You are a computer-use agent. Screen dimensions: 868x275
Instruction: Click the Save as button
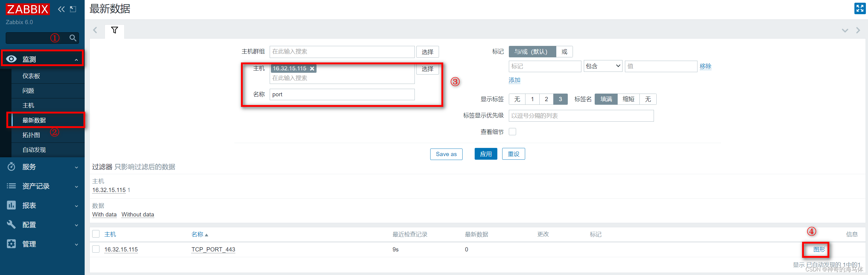point(446,154)
